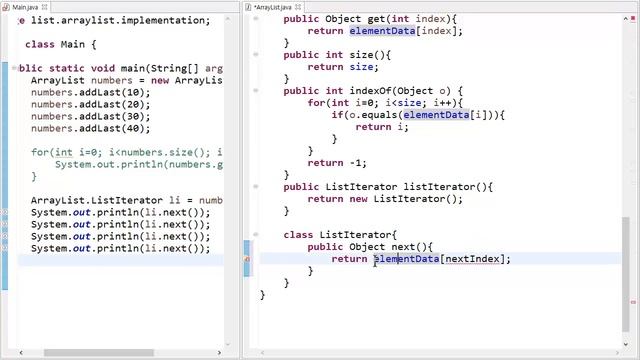Screen dimensions: 640x360
Task: Click 'return -1;' line
Action: [x=337, y=163]
